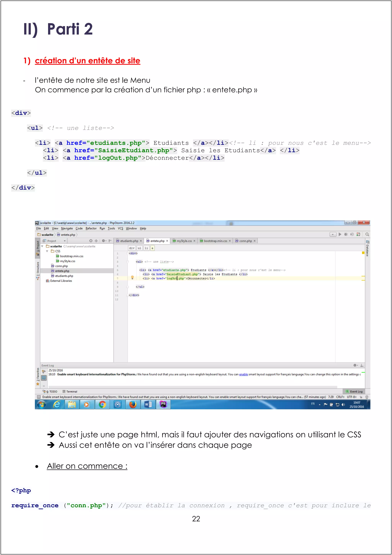Viewport: 392px width, 555px height.
Task: Click the Event Log balloon icon
Action: 44,378
